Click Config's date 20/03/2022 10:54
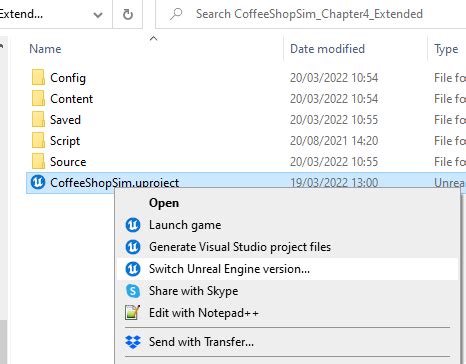This screenshot has height=364, width=466. click(334, 78)
